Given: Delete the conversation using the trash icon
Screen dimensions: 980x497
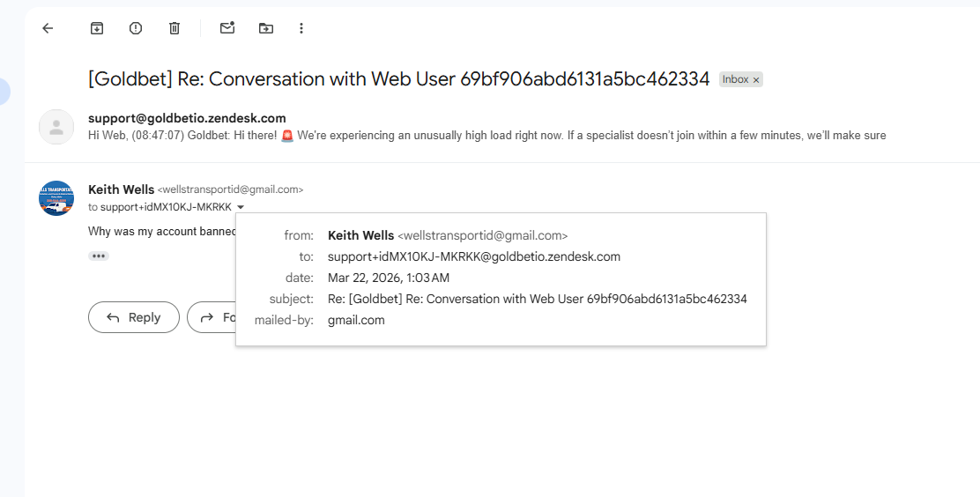Looking at the screenshot, I should point(174,28).
